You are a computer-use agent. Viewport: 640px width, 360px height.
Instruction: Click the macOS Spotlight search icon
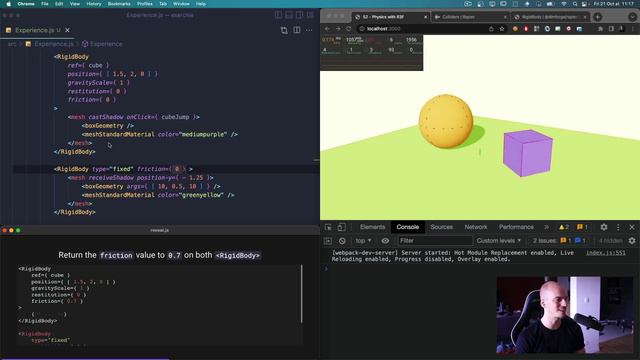575,4
